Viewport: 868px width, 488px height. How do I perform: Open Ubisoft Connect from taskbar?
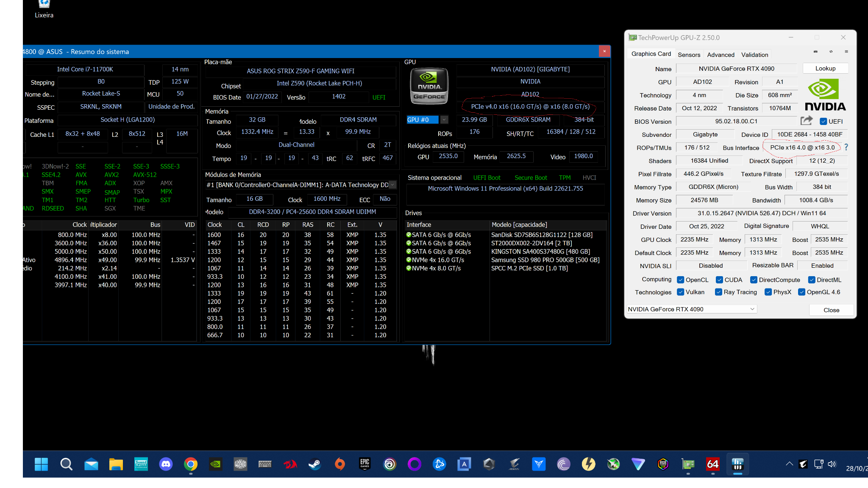tap(389, 464)
